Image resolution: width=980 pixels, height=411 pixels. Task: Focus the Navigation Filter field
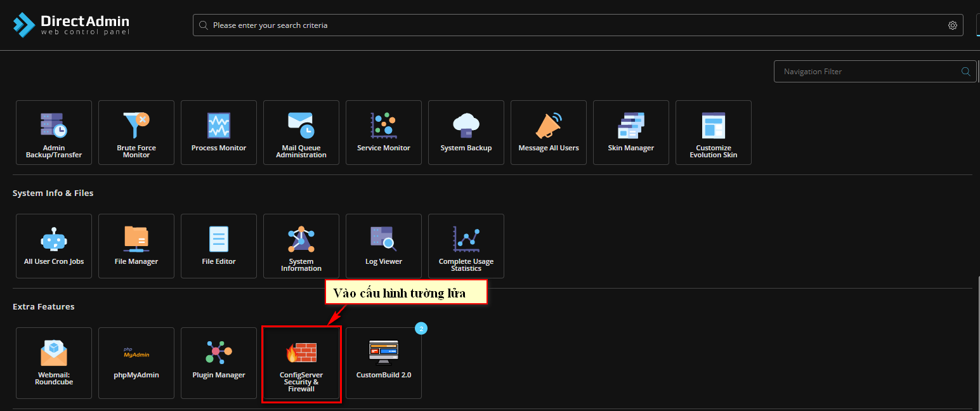[x=875, y=72]
